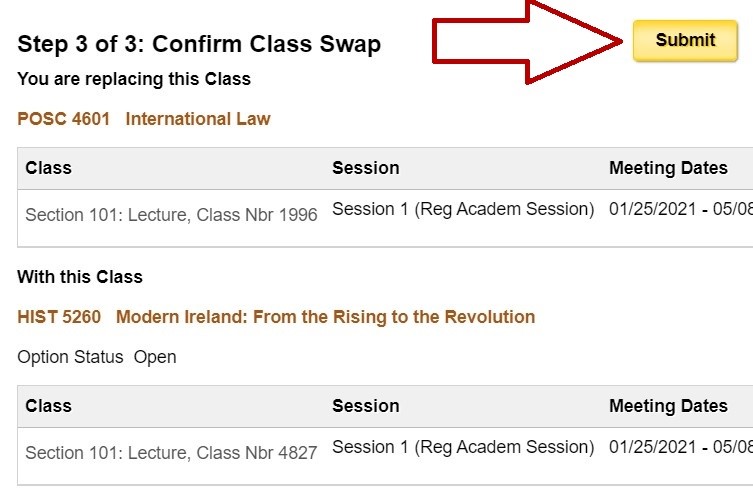Click the Meeting Dates header in the POSC table

pos(668,168)
